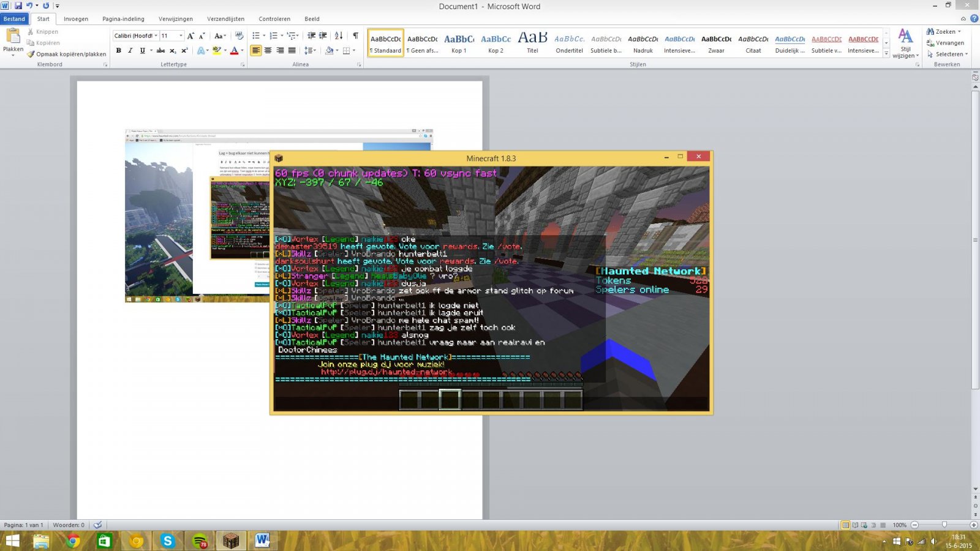Click the sort A-Z icon
Viewport: 980px width, 551px height.
[339, 36]
